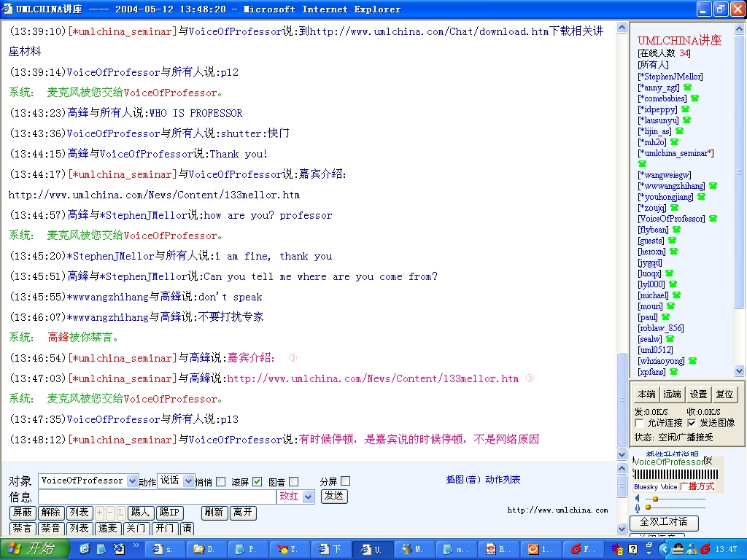
Task: Click the phone icon beside lijin_as
Action: point(679,131)
